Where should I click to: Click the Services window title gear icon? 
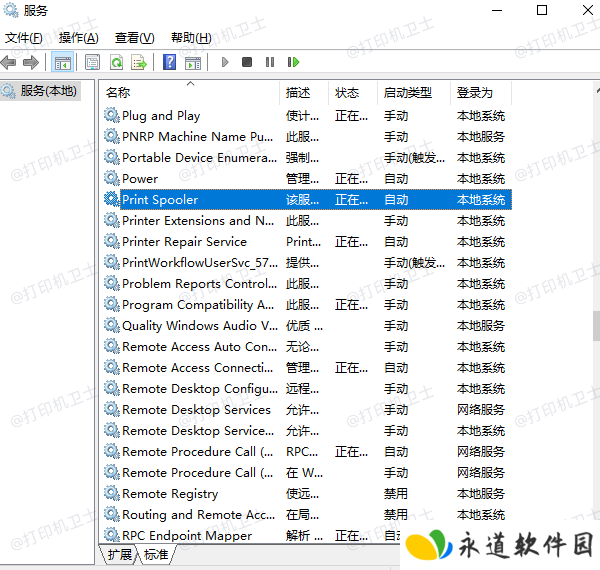11,10
